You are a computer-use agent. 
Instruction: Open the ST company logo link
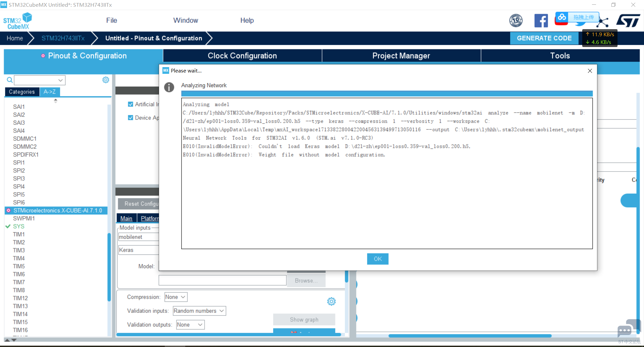[x=628, y=20]
